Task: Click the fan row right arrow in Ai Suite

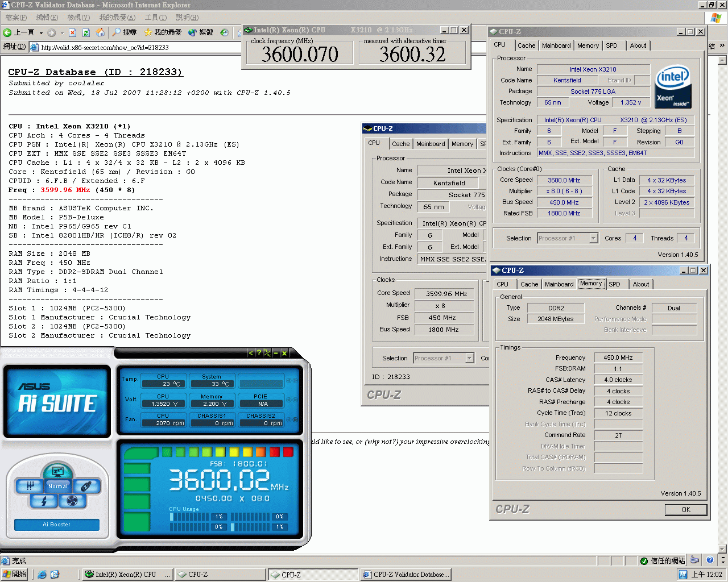Action: tap(295, 419)
